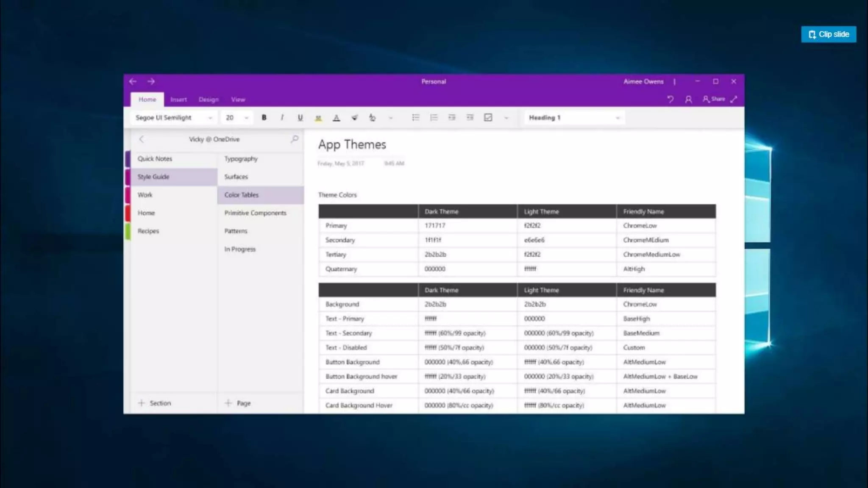
Task: Open the Quick Notes section
Action: 173,159
